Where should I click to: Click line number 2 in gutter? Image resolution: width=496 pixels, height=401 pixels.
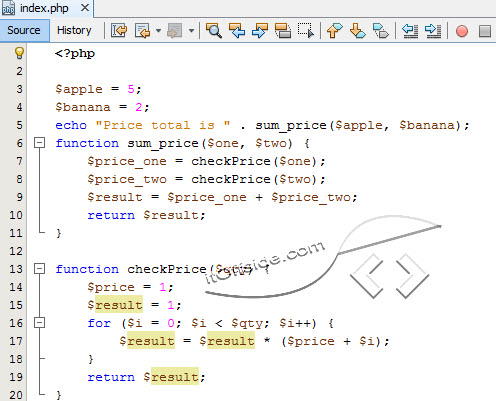19,71
